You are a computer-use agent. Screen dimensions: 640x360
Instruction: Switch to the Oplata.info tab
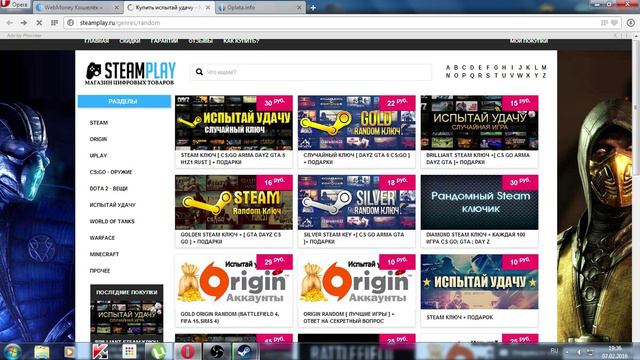(x=260, y=7)
